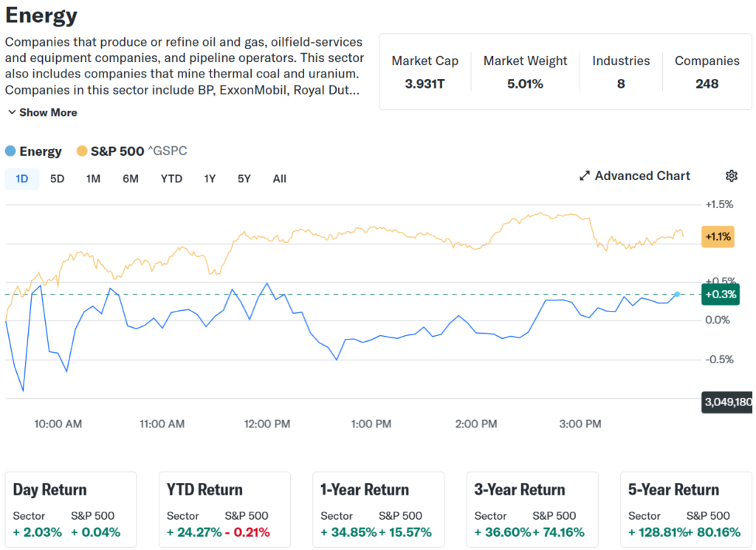Switch chart to 6M range
The height and width of the screenshot is (550, 756).
coord(131,179)
